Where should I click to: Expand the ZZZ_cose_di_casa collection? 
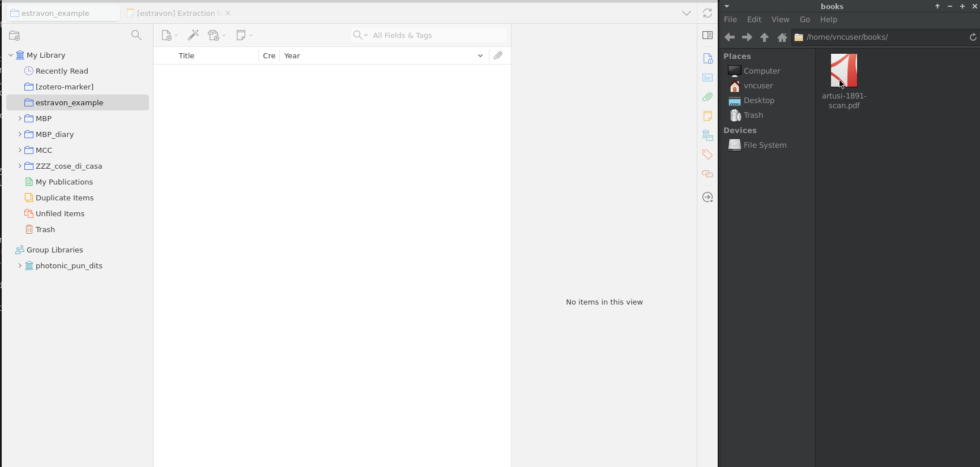click(20, 166)
